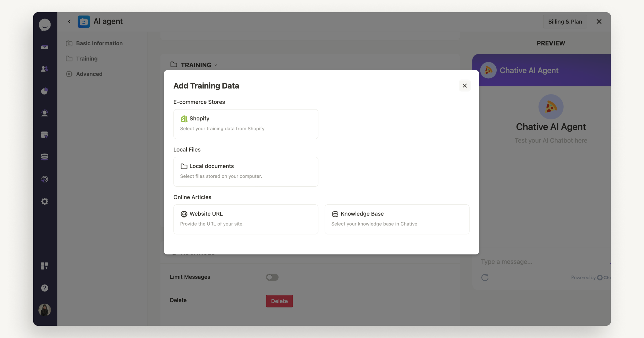Viewport: 644px width, 338px height.
Task: Click the Help question mark icon
Action: (45, 288)
